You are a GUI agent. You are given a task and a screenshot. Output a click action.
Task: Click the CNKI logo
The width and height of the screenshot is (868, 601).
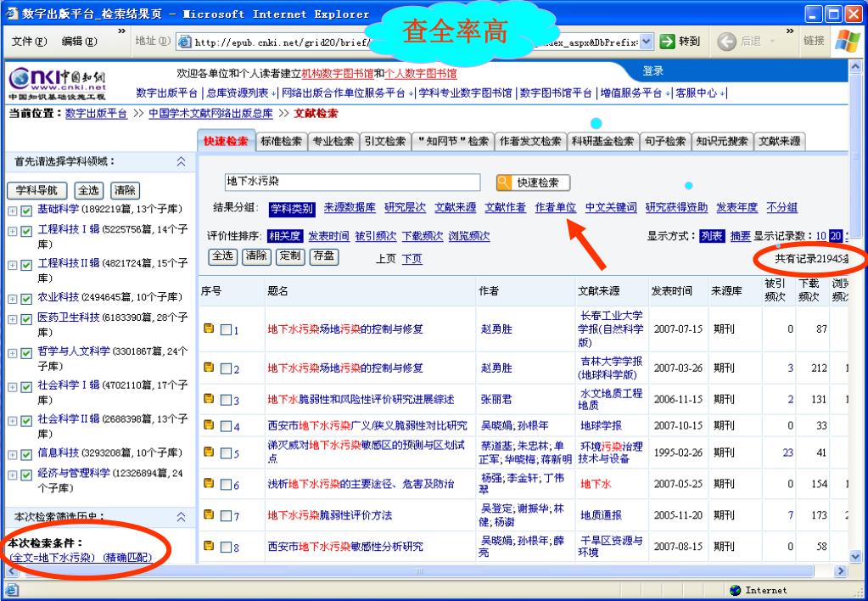coord(57,84)
